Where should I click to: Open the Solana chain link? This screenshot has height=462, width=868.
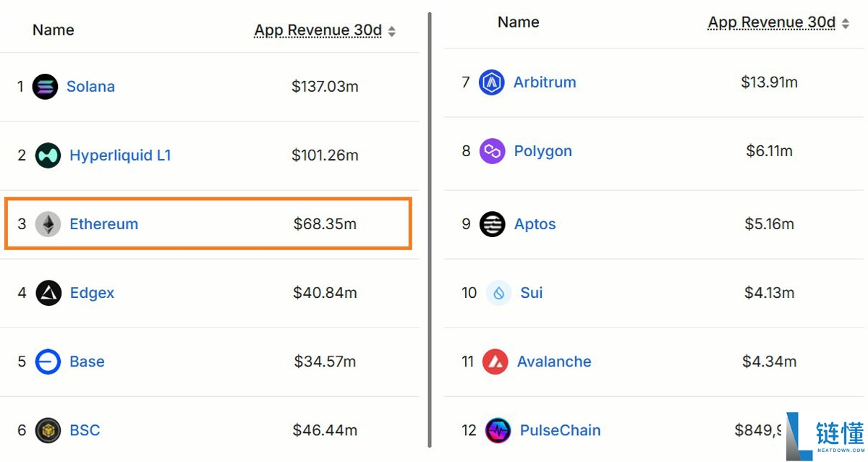point(90,87)
